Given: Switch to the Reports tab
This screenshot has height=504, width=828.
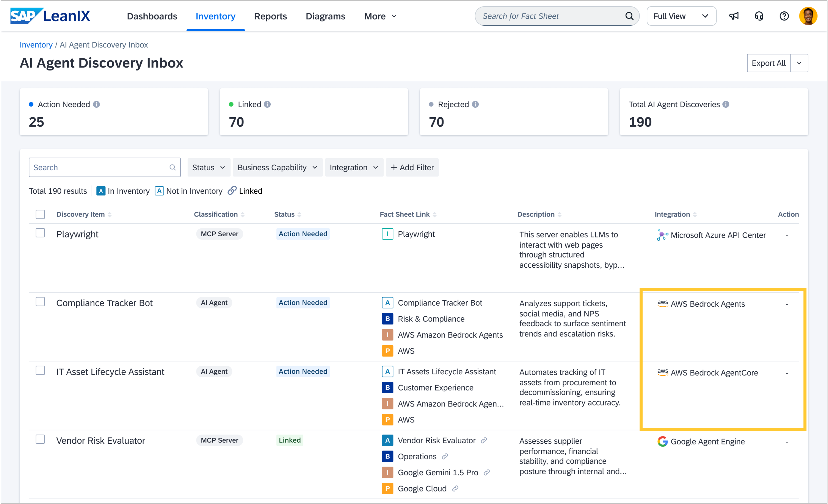Looking at the screenshot, I should pyautogui.click(x=270, y=16).
